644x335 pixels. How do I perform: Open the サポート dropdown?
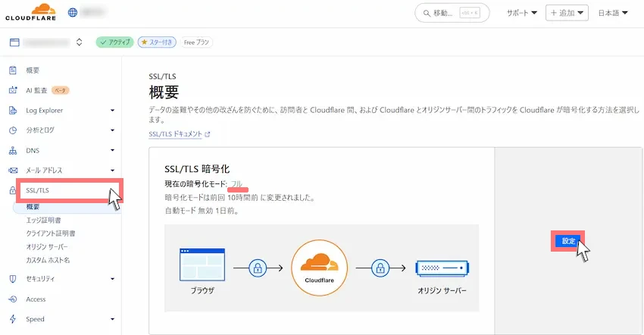521,13
